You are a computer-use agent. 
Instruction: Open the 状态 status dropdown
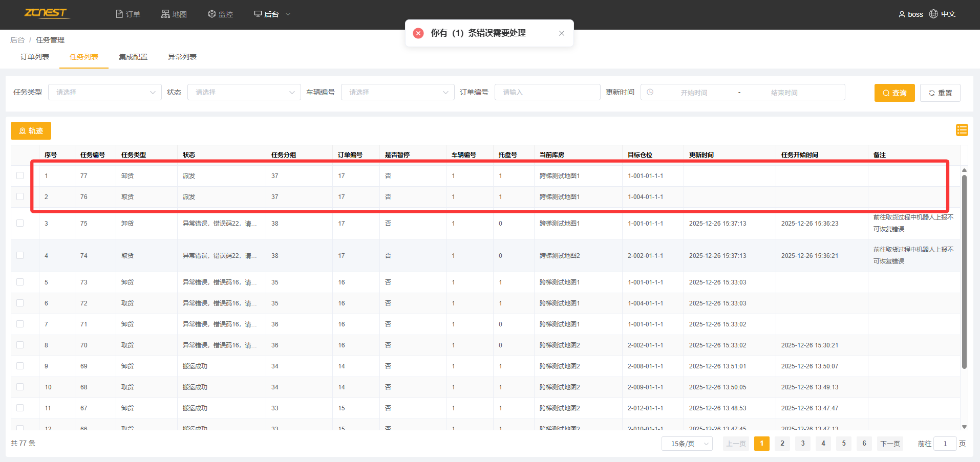point(244,92)
